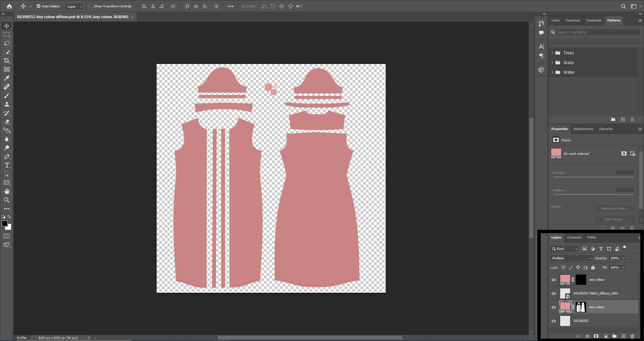Select the Eraser tool
The width and height of the screenshot is (644, 341).
coord(7,122)
